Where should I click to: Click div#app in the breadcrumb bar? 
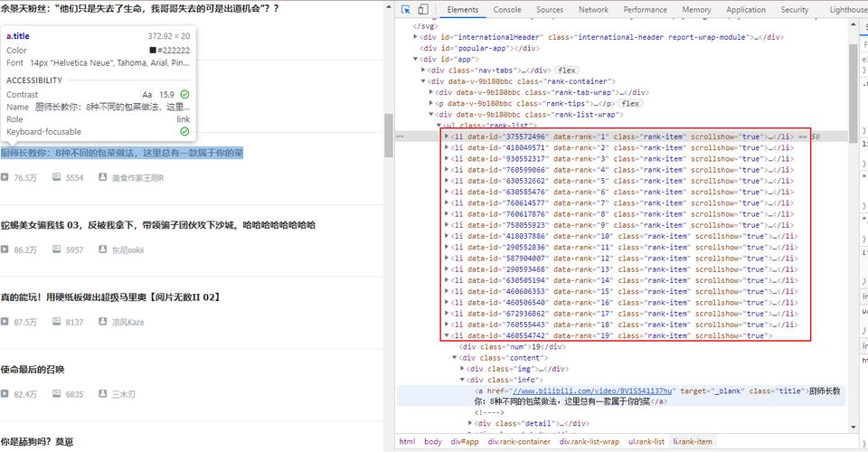click(465, 441)
